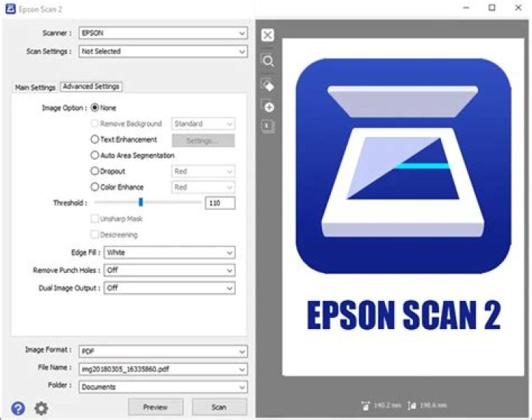Click the Scan button
The image size is (532, 420).
[219, 407]
